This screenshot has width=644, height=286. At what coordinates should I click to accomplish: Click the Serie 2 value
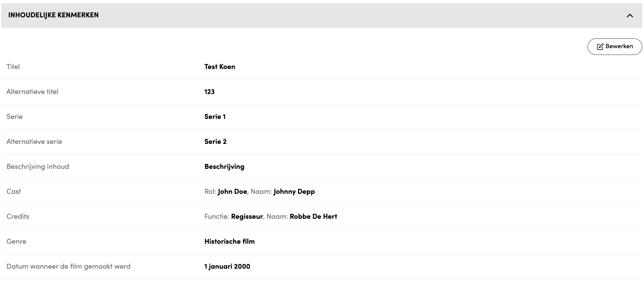[215, 142]
